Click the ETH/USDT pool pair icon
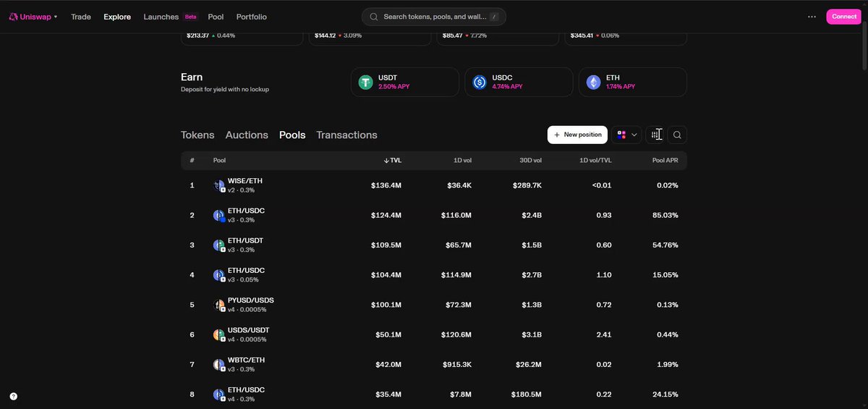This screenshot has height=409, width=868. pos(219,245)
